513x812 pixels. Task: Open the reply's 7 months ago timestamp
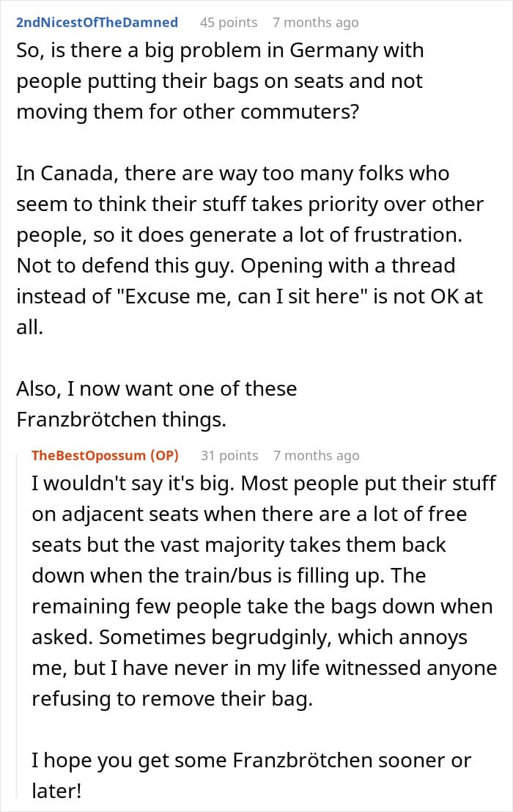[317, 455]
